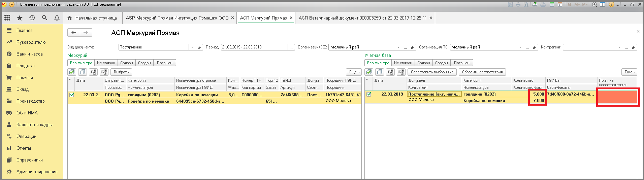Open the History clock icon
The image size is (644, 180).
(x=32, y=18)
